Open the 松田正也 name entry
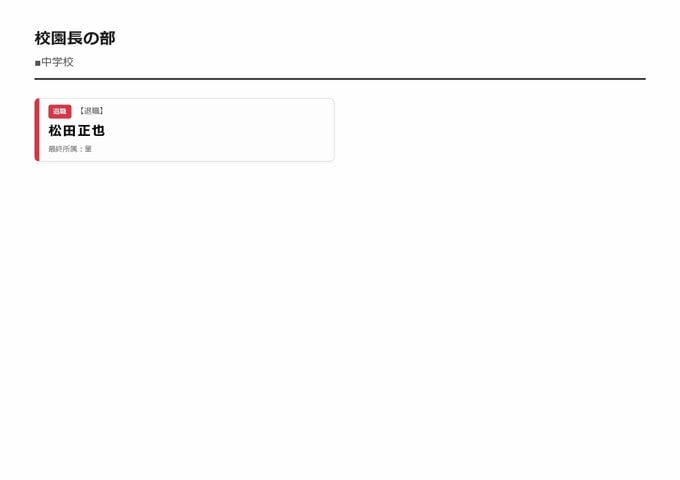The height and width of the screenshot is (480, 680). pos(76,130)
